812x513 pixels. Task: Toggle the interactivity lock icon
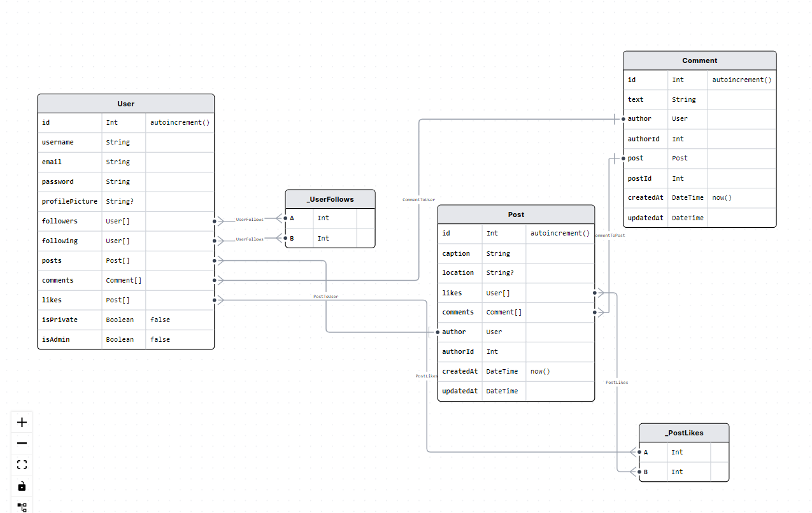pos(22,486)
